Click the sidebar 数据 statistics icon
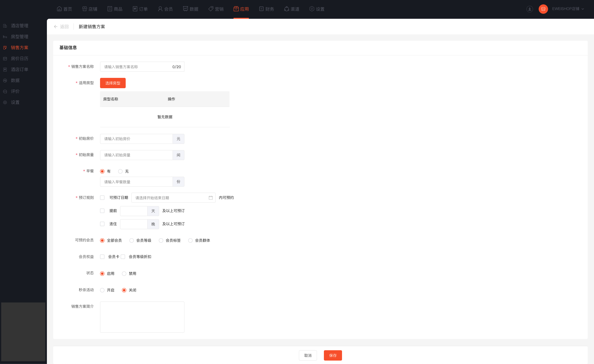This screenshot has height=364, width=594. [5, 80]
